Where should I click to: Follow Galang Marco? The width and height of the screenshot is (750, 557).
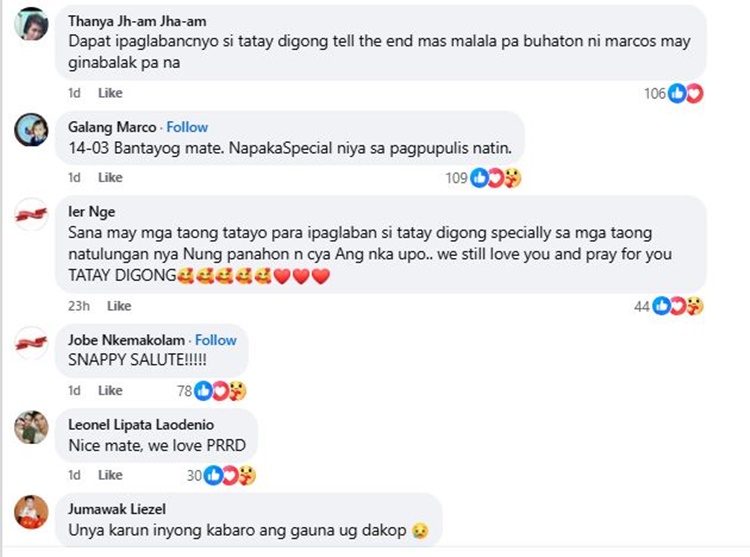187,127
